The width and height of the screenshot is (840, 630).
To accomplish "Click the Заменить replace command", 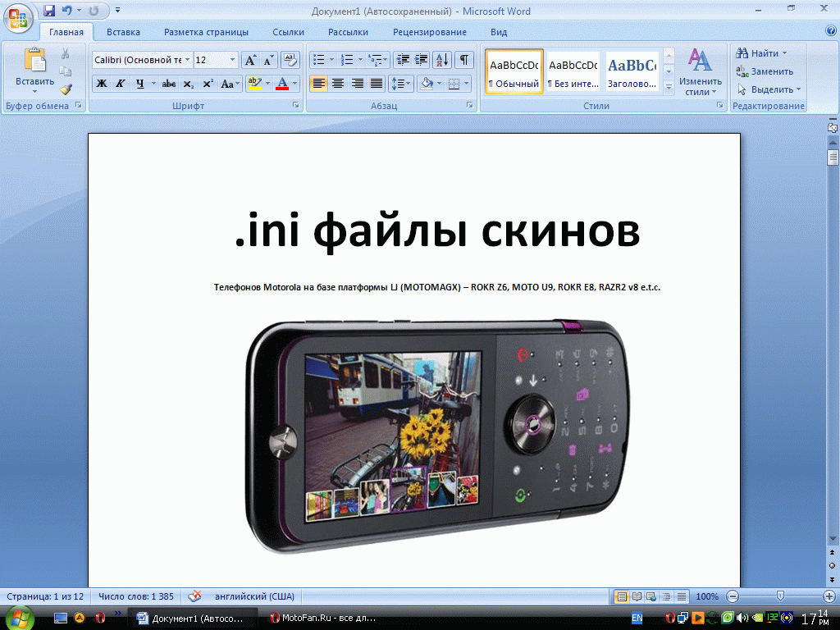I will pos(765,71).
